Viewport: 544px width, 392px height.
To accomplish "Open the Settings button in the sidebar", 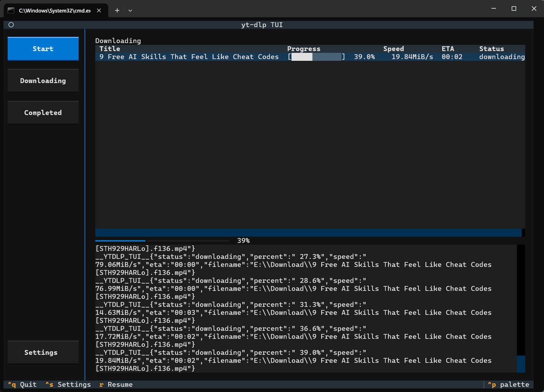I will 43,352.
